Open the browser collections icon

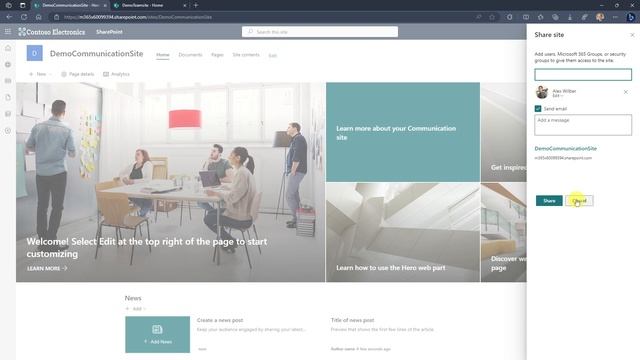click(x=555, y=17)
